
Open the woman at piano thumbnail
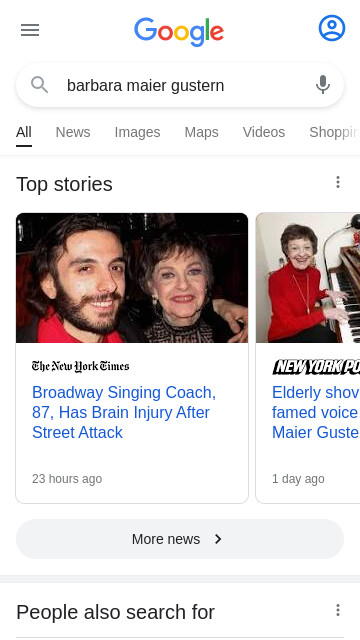[308, 278]
